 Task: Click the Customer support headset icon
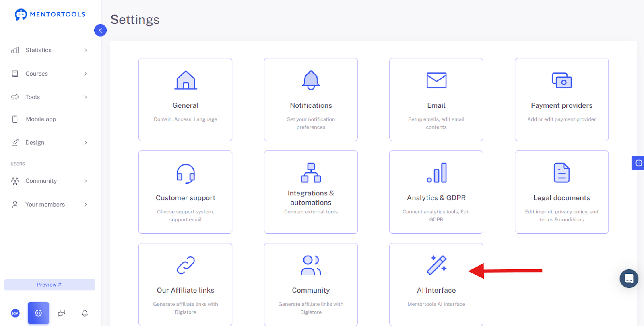pos(186,173)
